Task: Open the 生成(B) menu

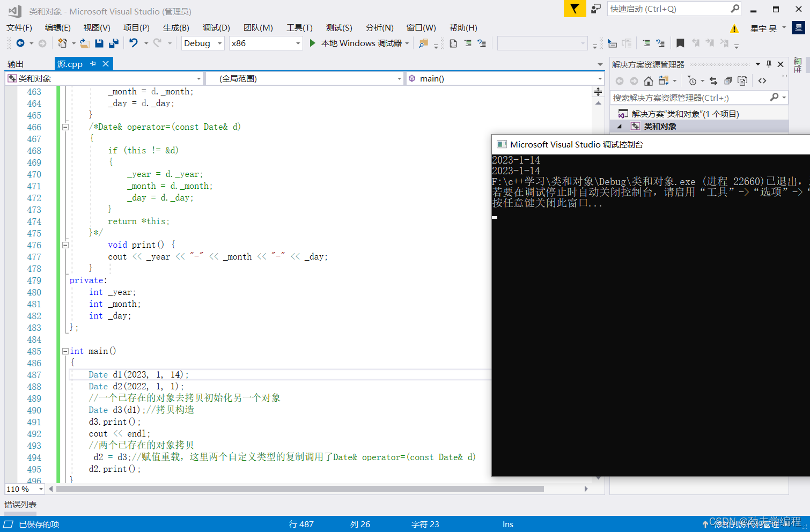Action: click(x=176, y=28)
